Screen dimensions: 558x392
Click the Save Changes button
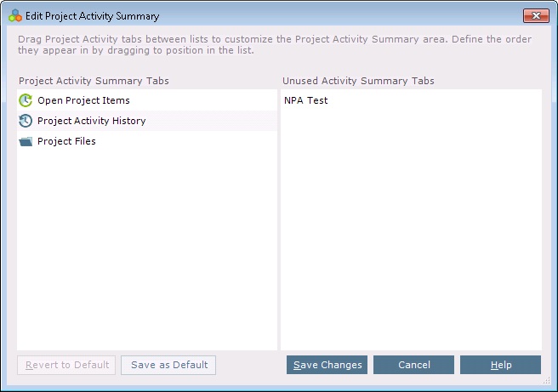point(327,365)
